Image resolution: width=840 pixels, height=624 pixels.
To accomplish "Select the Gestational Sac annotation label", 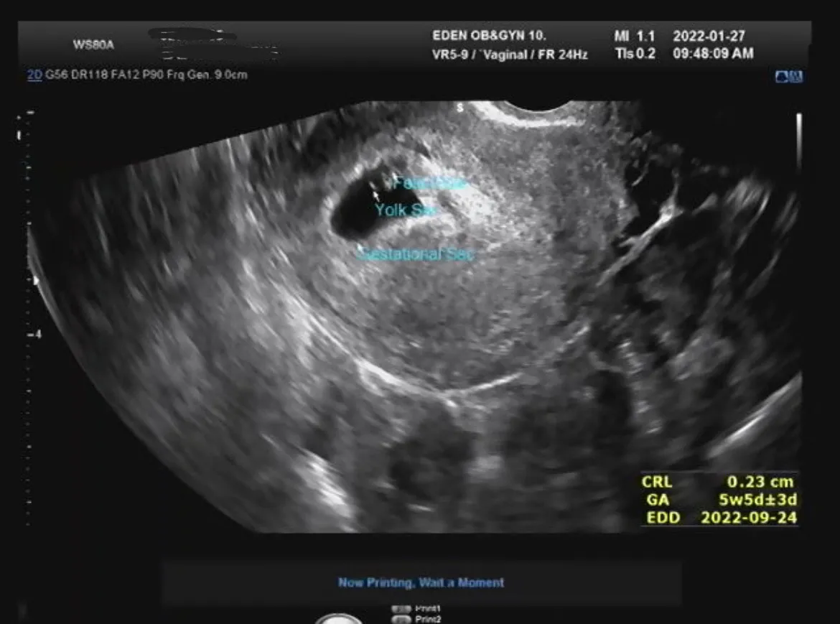I will [416, 253].
